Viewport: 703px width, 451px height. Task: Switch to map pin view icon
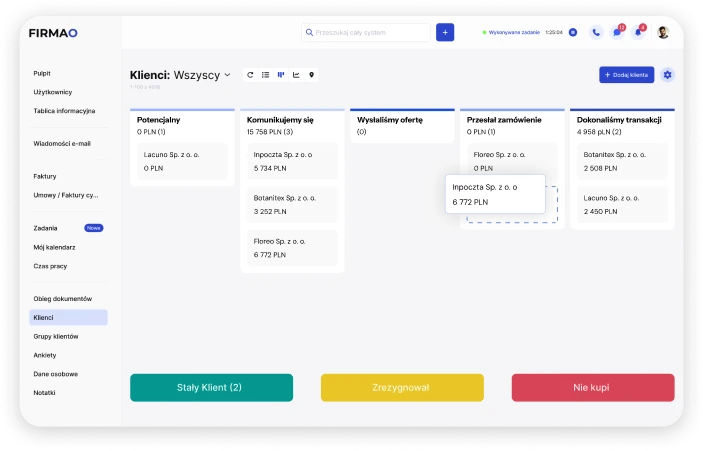[x=311, y=75]
